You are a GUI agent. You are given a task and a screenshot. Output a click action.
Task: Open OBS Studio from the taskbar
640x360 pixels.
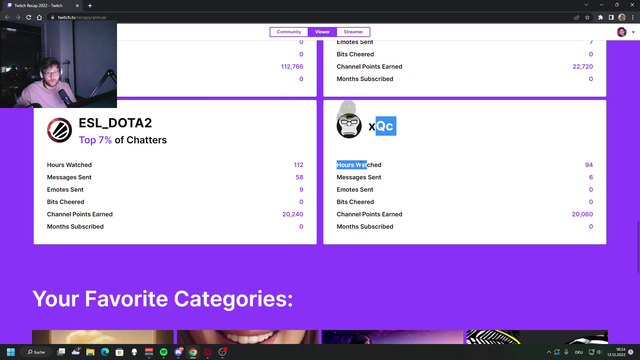222,352
